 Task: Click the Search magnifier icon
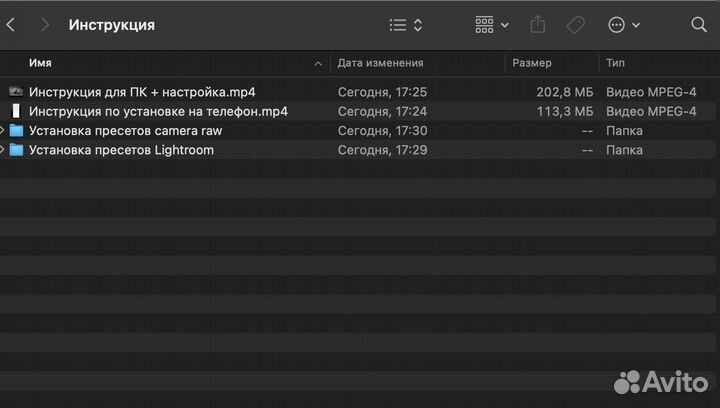click(x=699, y=25)
